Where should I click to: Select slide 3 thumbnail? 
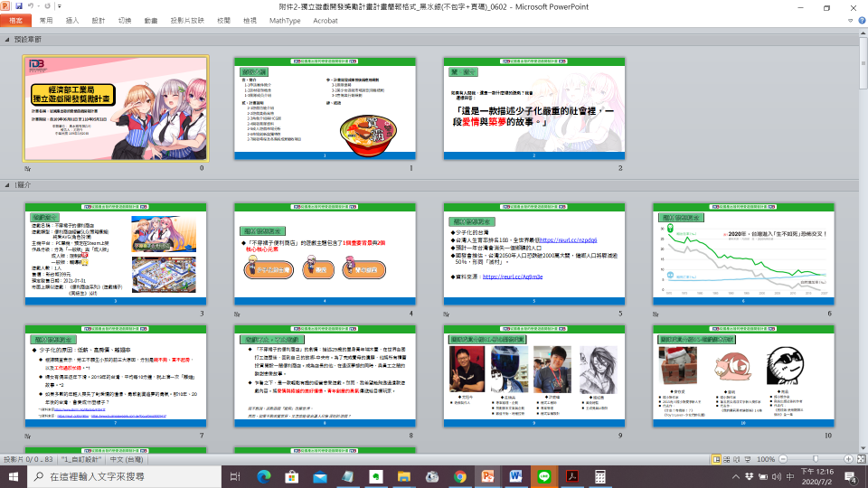116,254
